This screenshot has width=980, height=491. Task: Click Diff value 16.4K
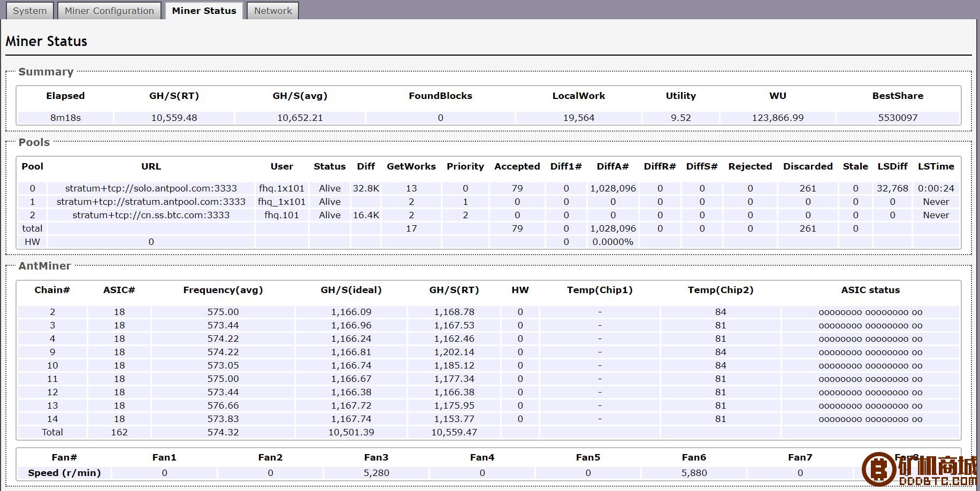coord(366,215)
